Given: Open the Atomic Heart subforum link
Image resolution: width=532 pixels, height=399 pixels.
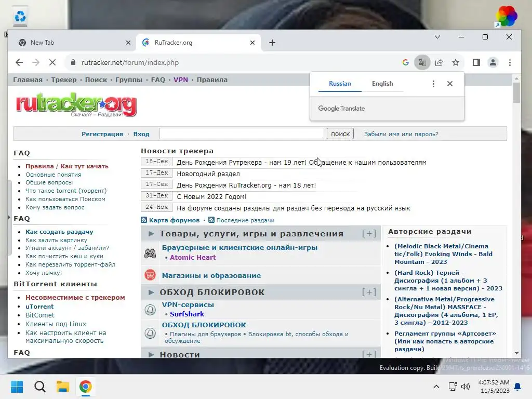Looking at the screenshot, I should pyautogui.click(x=193, y=258).
